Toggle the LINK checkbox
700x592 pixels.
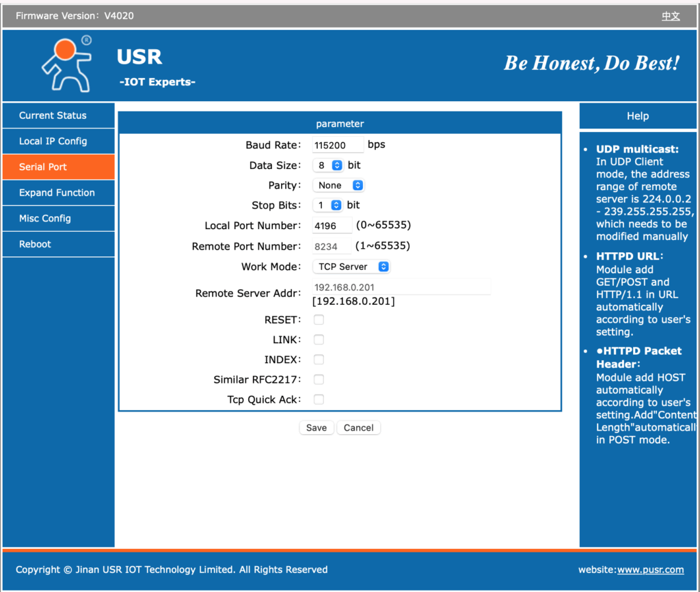click(319, 340)
